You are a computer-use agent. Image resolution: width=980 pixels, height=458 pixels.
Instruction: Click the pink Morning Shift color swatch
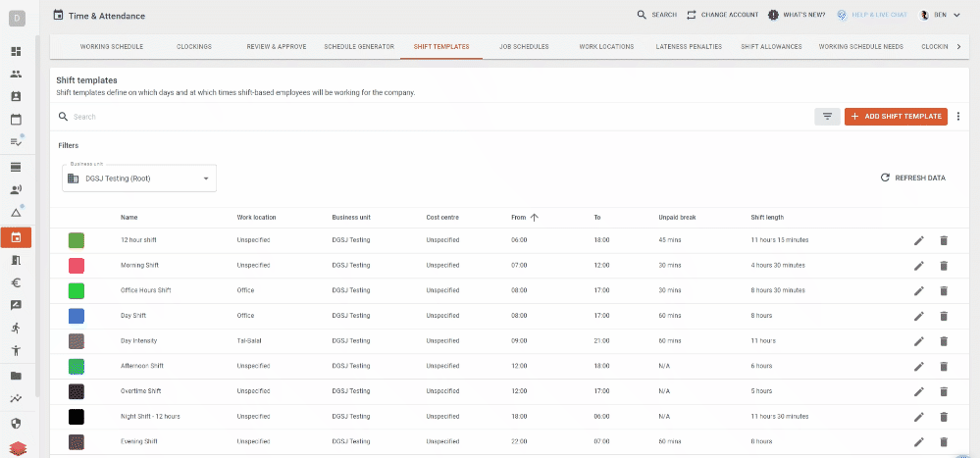pos(77,266)
